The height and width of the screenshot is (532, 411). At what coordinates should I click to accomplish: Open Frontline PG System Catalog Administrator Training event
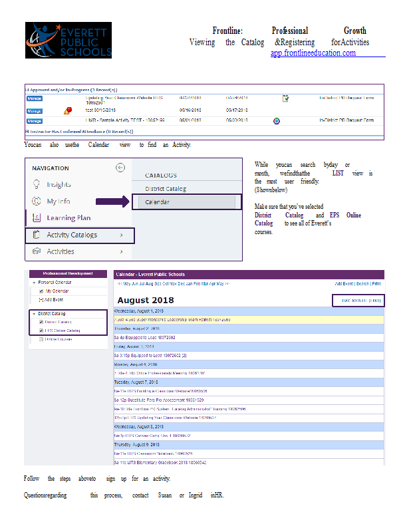pos(180,409)
